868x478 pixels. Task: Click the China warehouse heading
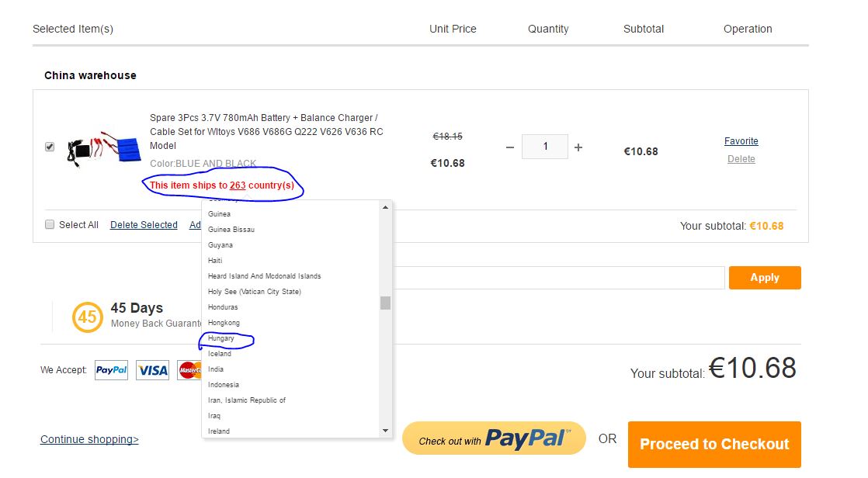pos(90,75)
